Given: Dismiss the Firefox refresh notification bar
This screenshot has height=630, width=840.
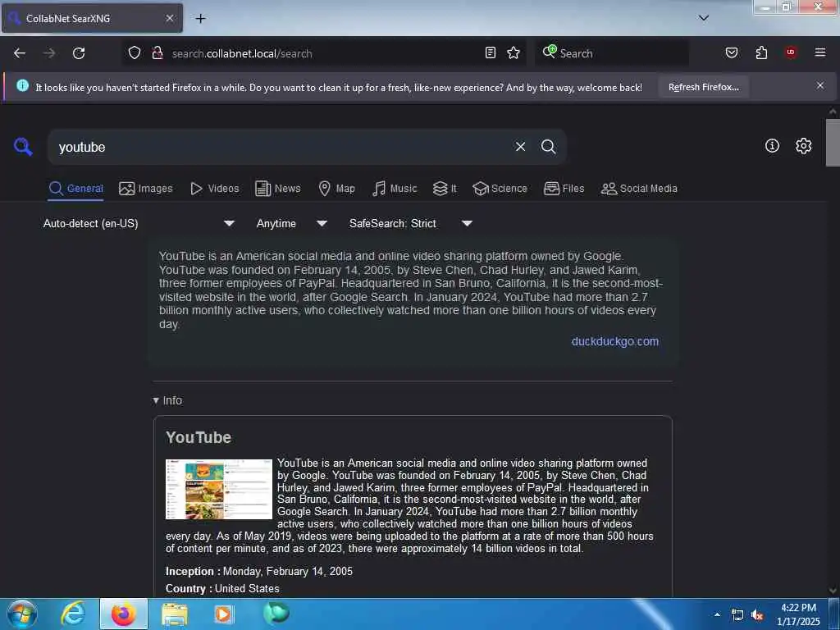Looking at the screenshot, I should [x=819, y=85].
